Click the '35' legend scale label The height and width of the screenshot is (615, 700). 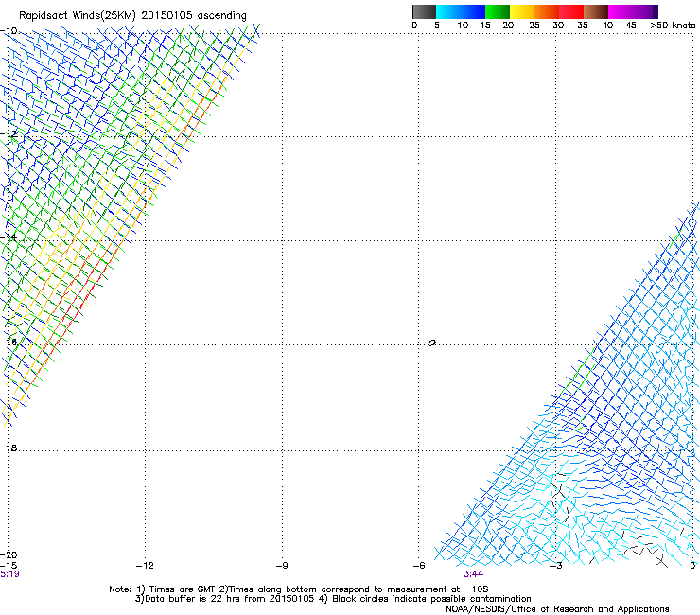583,26
